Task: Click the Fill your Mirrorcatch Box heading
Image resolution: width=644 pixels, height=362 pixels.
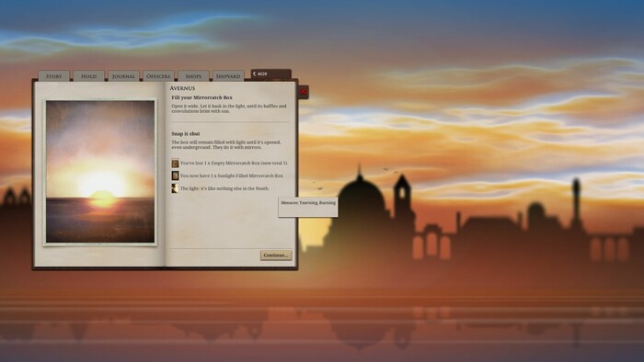Action: pyautogui.click(x=201, y=97)
